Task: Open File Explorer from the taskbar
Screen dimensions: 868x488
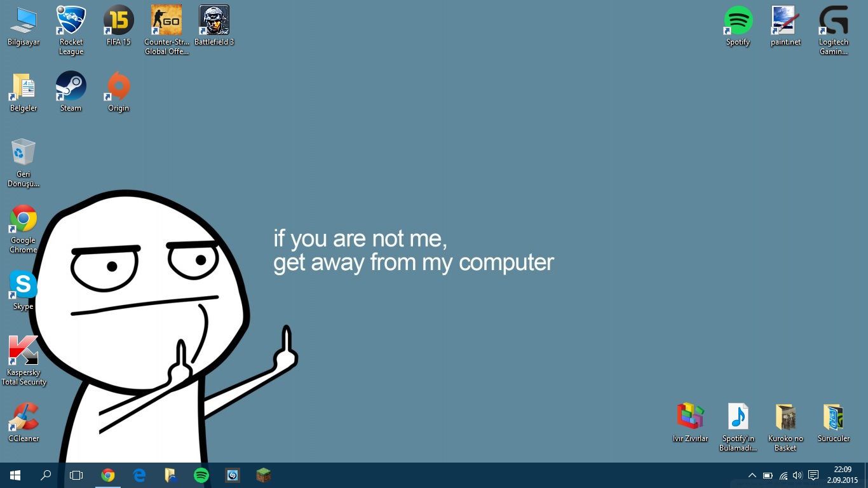Action: pyautogui.click(x=170, y=475)
